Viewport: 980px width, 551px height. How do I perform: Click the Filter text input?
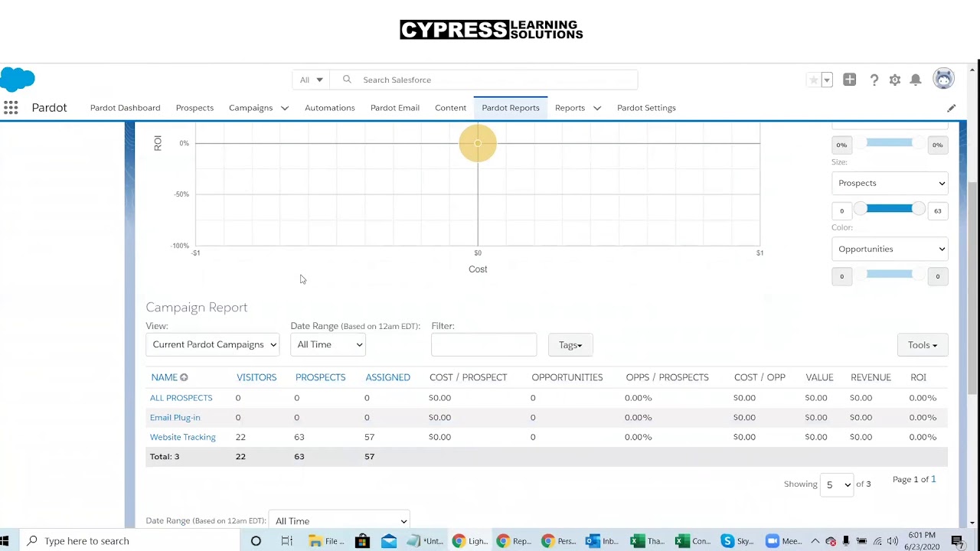click(484, 344)
